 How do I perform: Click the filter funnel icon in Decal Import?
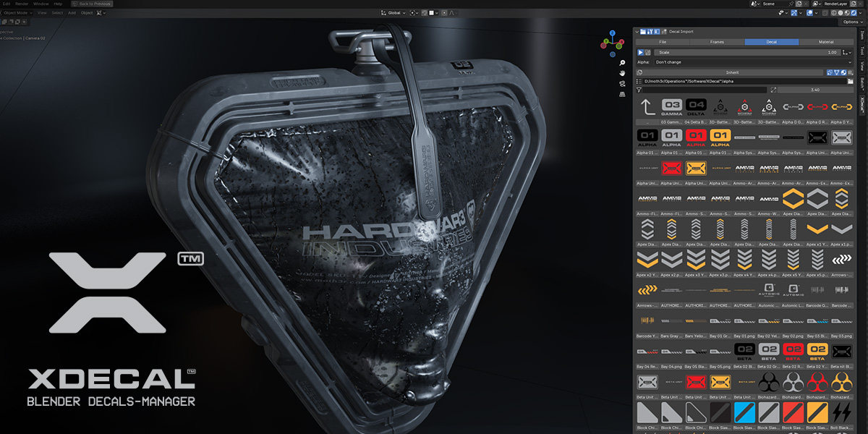tap(639, 90)
